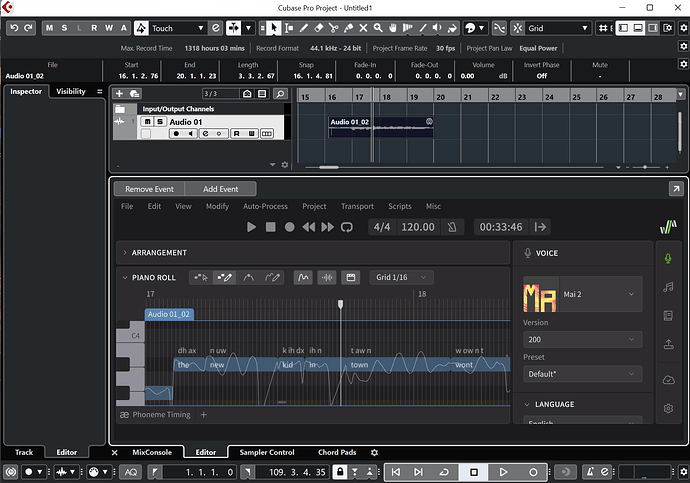Viewport: 690px width, 483px height.
Task: Click the Remove Event button
Action: 149,189
